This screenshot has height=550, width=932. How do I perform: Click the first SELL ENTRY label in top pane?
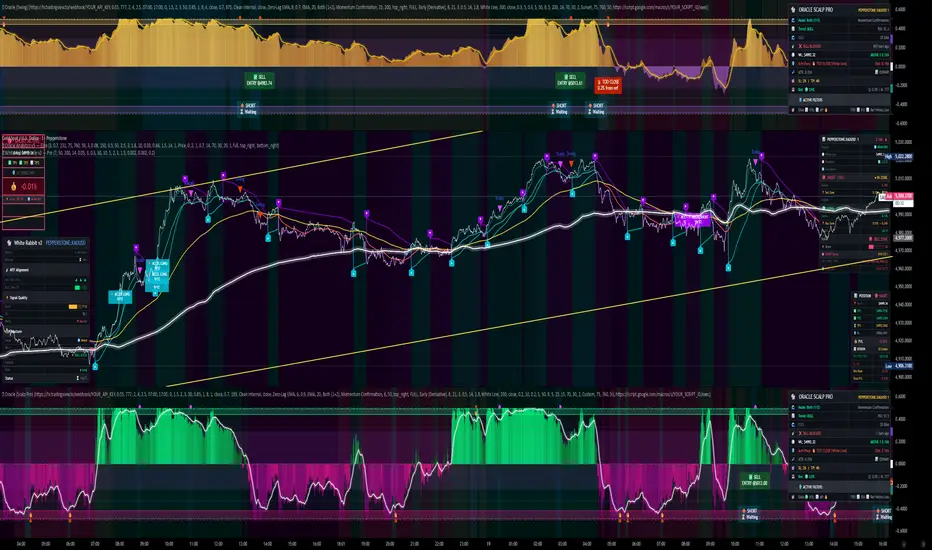pyautogui.click(x=259, y=80)
